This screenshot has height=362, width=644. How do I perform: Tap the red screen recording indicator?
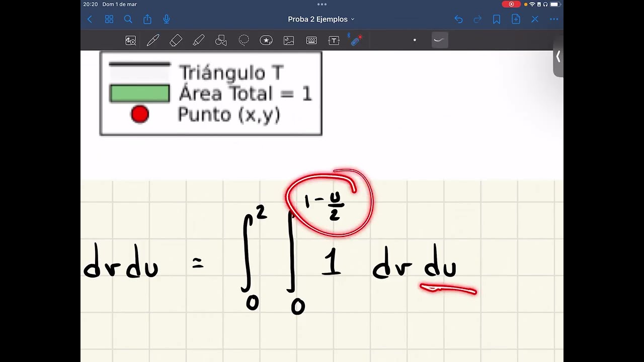tap(511, 4)
